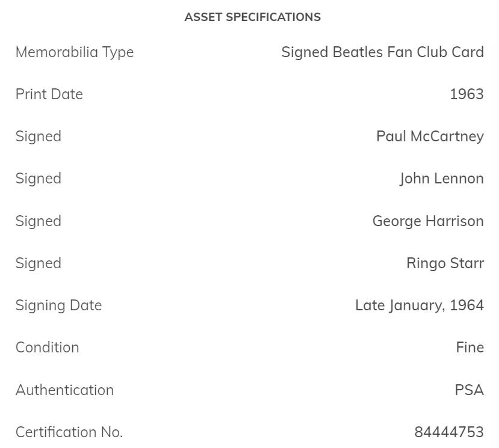
Task: Select the Signed Beatles Fan Club Card value
Action: tap(382, 52)
